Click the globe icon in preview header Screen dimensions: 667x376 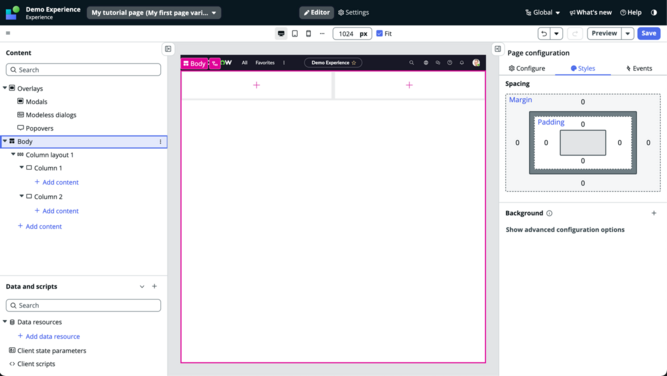425,63
